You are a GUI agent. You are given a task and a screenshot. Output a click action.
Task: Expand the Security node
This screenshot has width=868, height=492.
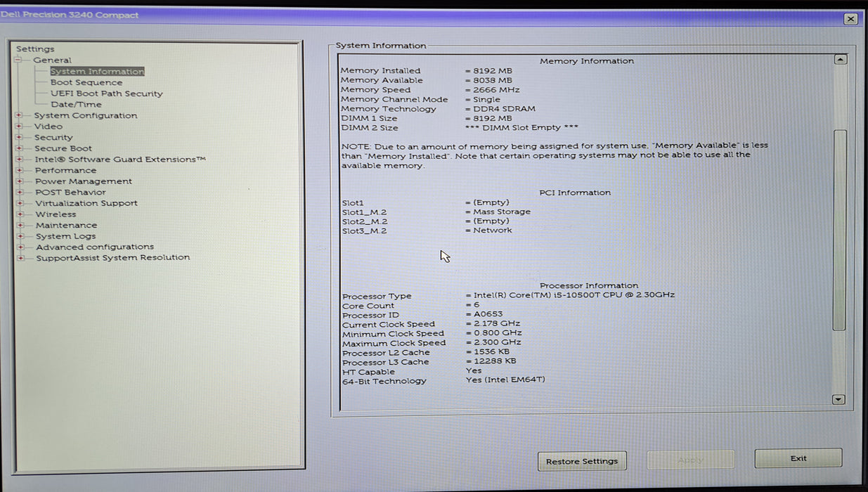(x=19, y=138)
